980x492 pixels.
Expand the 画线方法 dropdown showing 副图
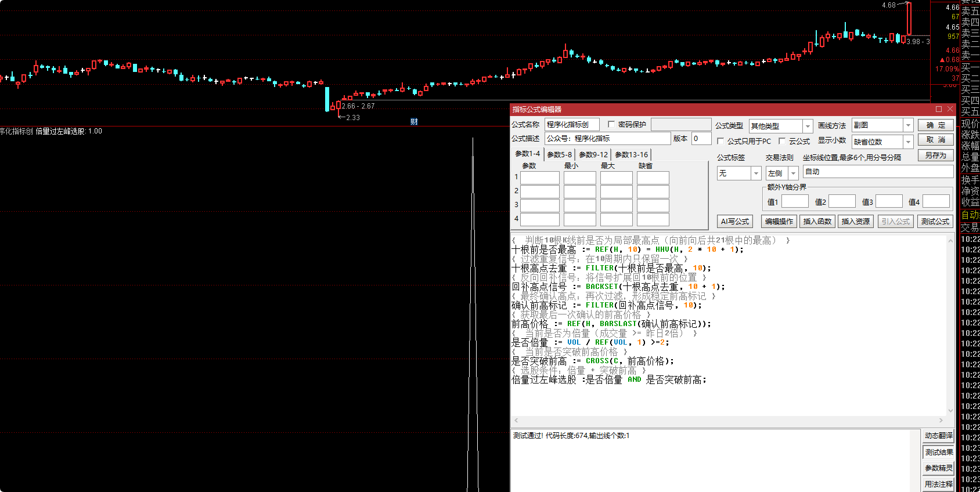pyautogui.click(x=908, y=125)
